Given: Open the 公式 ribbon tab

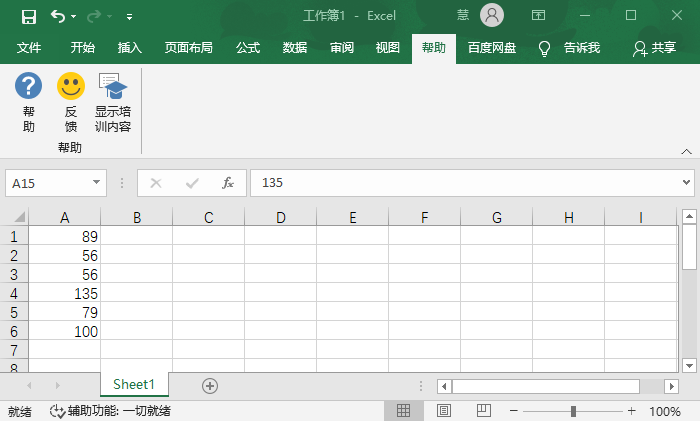Looking at the screenshot, I should [x=248, y=48].
